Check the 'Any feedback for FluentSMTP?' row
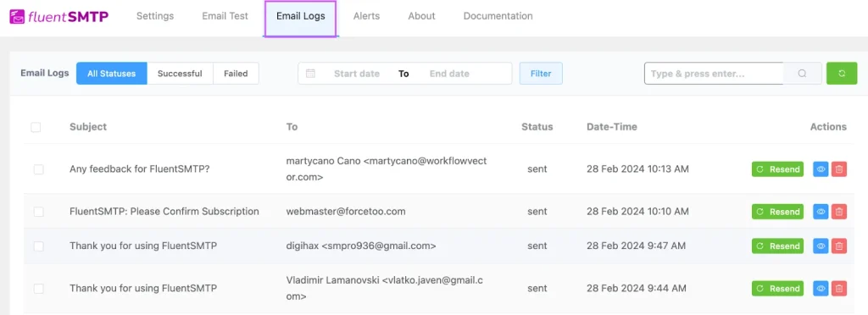Viewport: 868px width, 315px height. (39, 169)
